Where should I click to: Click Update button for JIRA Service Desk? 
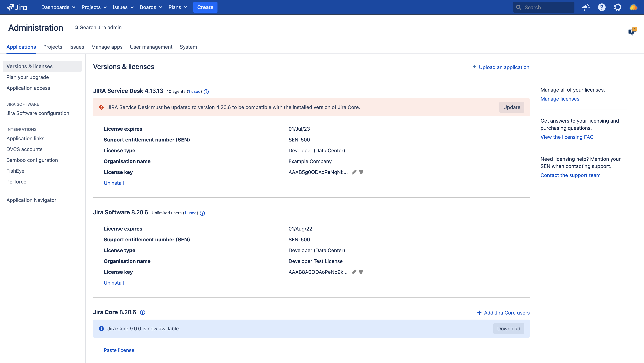pyautogui.click(x=512, y=107)
